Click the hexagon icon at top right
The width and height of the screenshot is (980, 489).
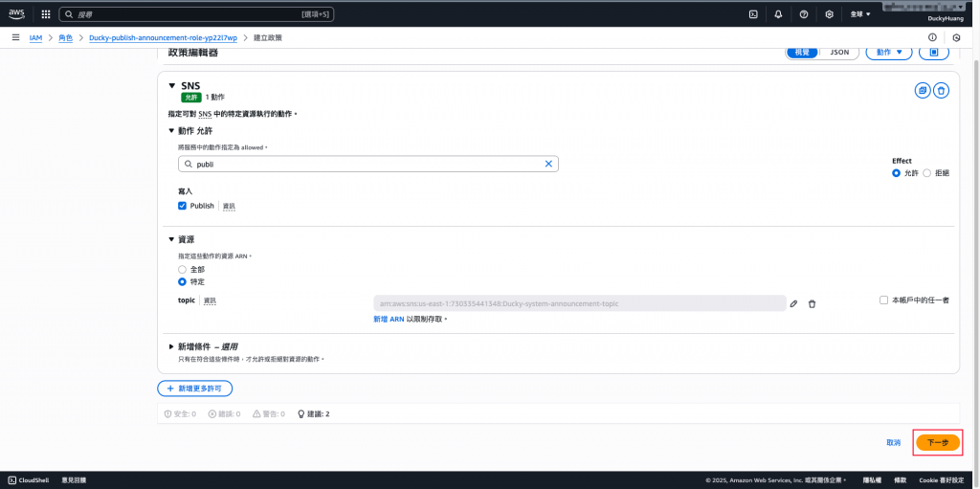[956, 37]
